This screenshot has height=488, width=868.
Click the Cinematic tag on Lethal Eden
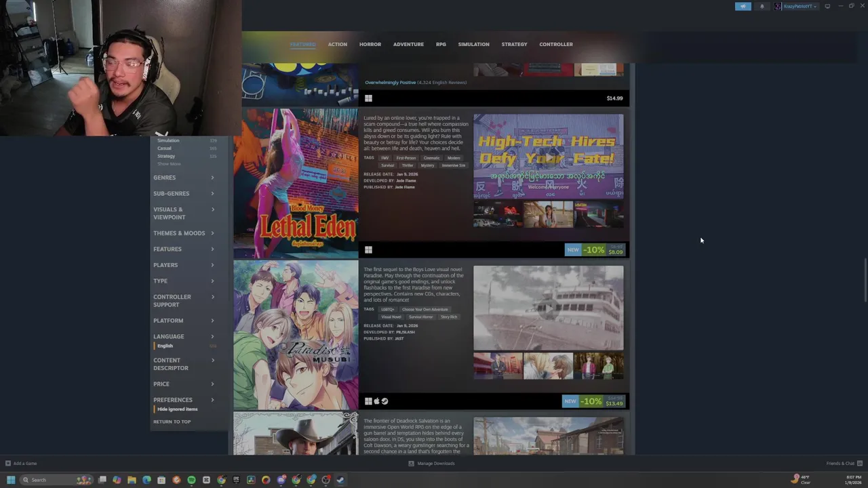click(x=431, y=158)
